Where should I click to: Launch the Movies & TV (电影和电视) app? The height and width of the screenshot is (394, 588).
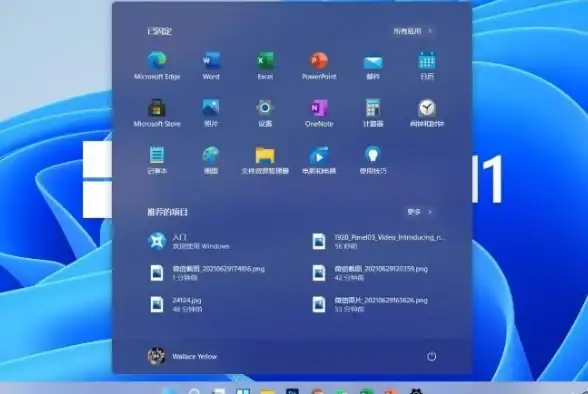coord(319,160)
